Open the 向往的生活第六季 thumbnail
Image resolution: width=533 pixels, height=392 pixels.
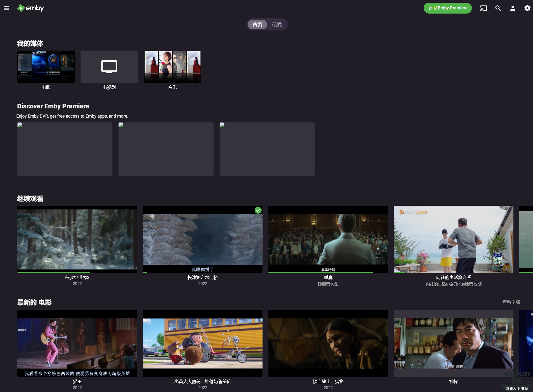pyautogui.click(x=453, y=239)
